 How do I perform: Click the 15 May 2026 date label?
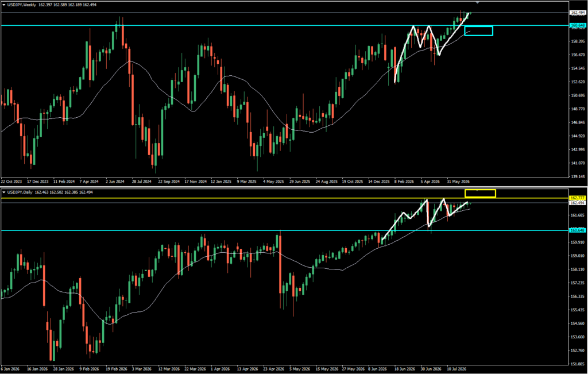(x=327, y=369)
